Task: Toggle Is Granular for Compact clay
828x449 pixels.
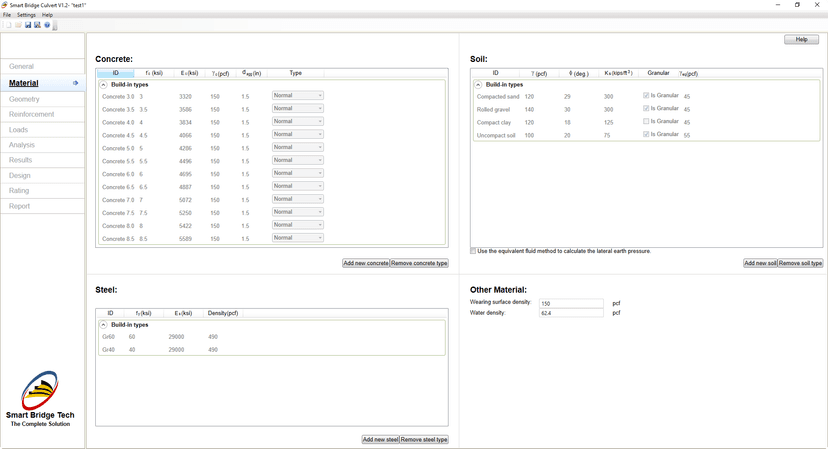Action: click(x=647, y=122)
